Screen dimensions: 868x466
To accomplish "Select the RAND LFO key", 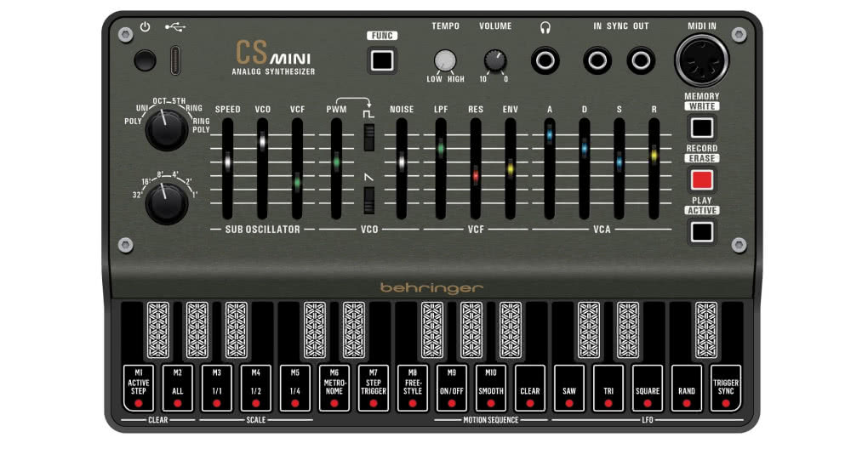I will coord(687,388).
